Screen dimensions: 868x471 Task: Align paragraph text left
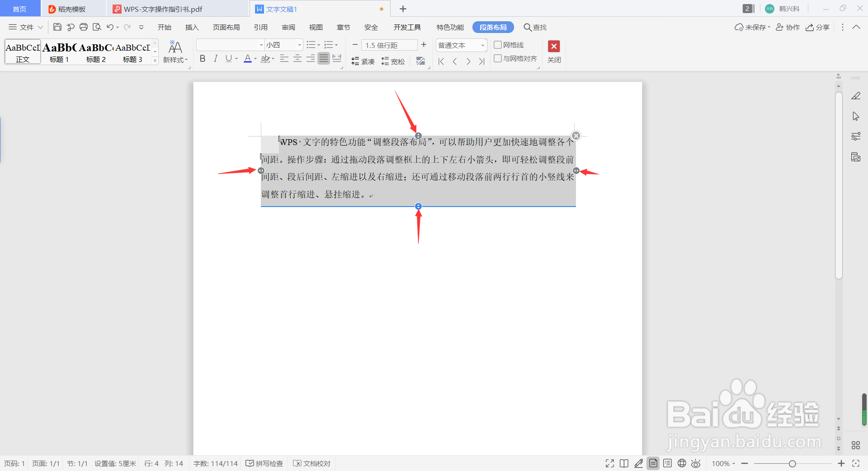pyautogui.click(x=284, y=58)
